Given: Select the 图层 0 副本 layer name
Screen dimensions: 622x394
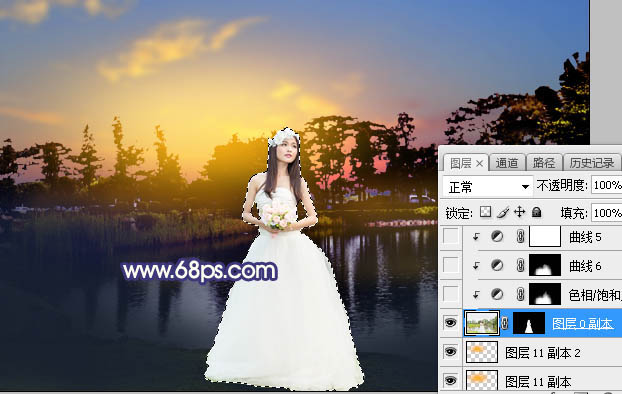Looking at the screenshot, I should pos(582,324).
